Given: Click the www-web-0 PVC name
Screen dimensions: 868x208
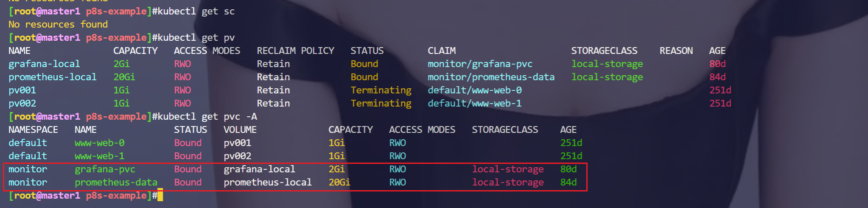Looking at the screenshot, I should (x=100, y=143).
